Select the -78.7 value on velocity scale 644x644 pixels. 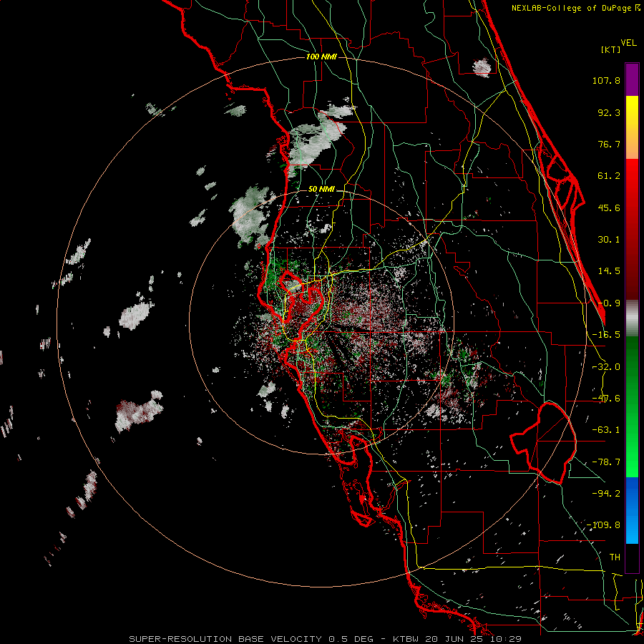pyautogui.click(x=606, y=462)
